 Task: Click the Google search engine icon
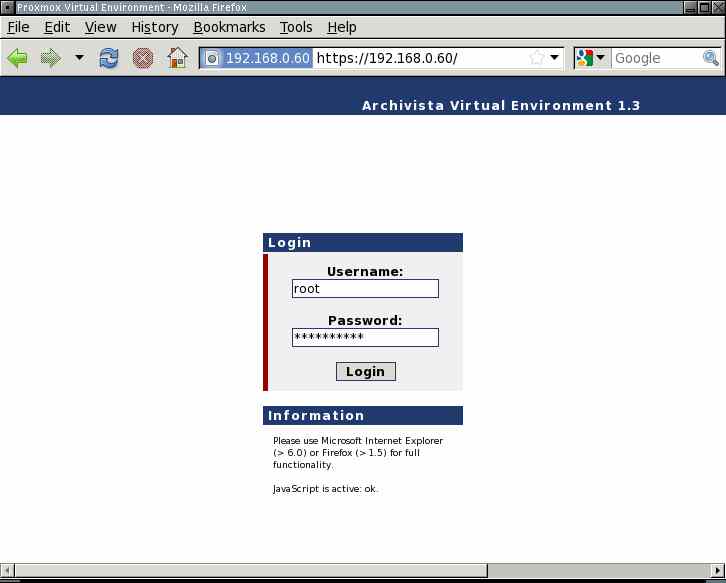pyautogui.click(x=585, y=58)
